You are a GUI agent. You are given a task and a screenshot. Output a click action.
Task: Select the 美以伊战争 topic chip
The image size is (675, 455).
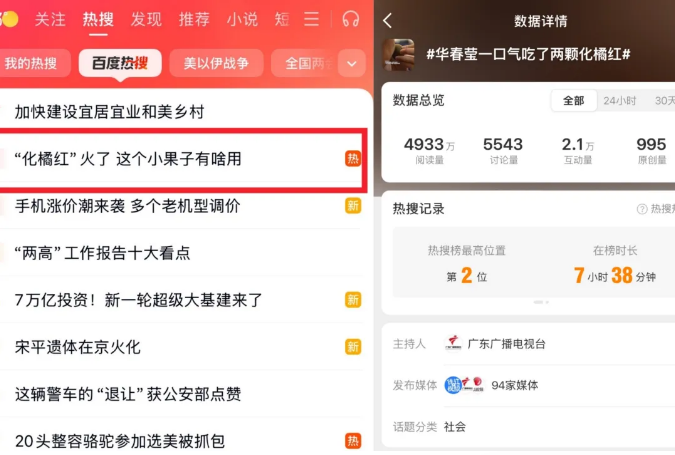[x=216, y=63]
